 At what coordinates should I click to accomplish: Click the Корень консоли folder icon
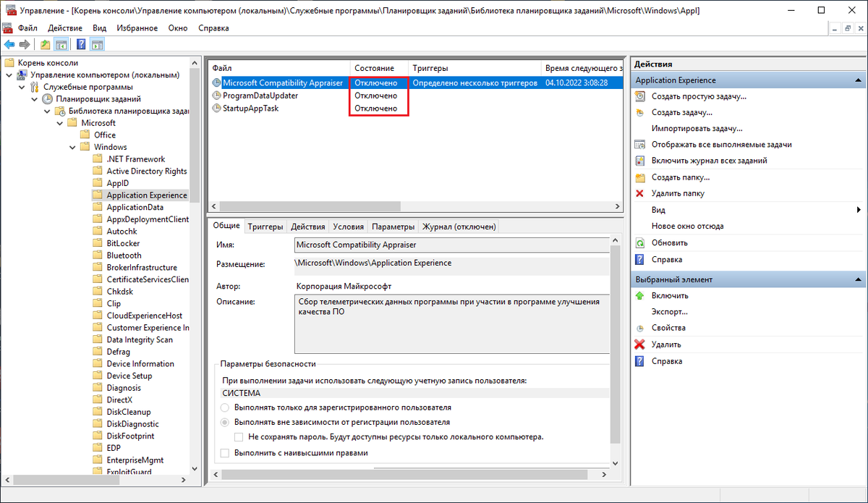point(10,63)
